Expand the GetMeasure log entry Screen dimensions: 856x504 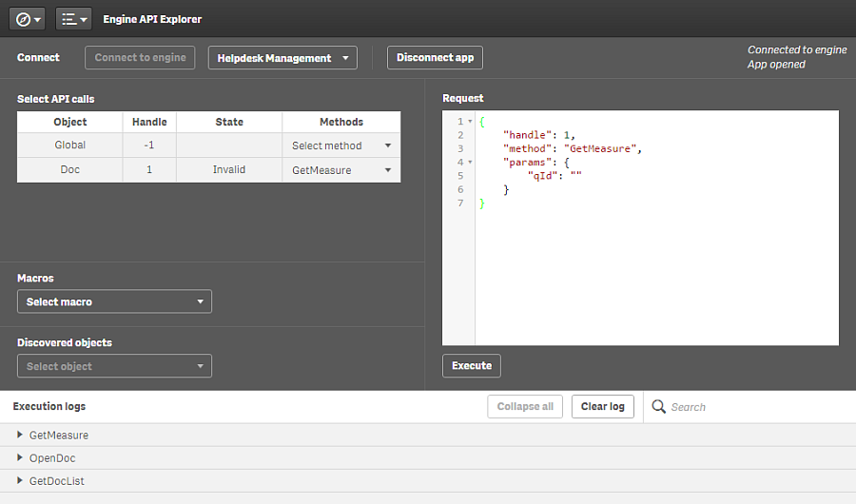pos(20,435)
